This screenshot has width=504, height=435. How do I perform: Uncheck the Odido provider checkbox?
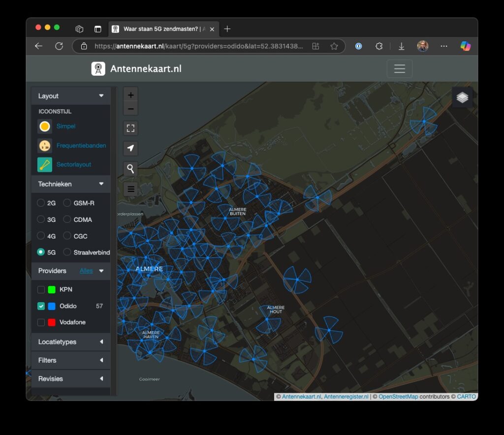click(41, 306)
